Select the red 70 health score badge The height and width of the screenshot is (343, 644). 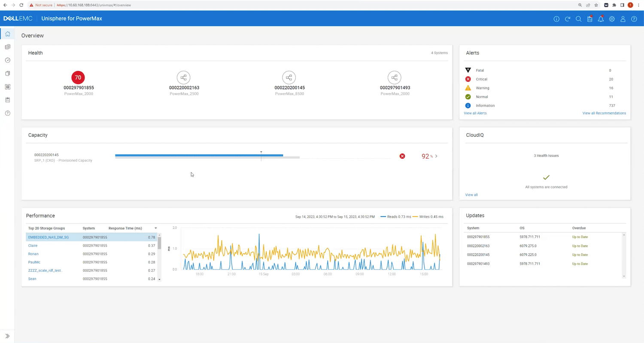[x=78, y=78]
